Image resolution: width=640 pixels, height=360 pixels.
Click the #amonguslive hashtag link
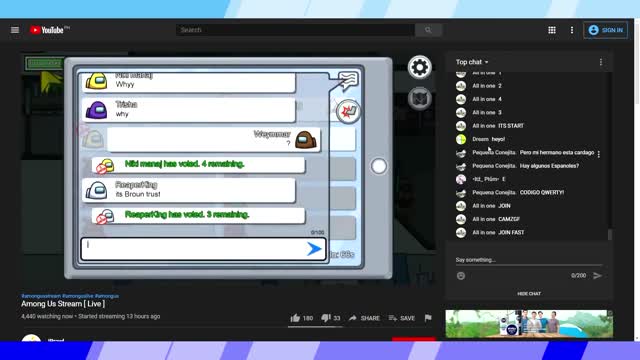tap(78, 296)
